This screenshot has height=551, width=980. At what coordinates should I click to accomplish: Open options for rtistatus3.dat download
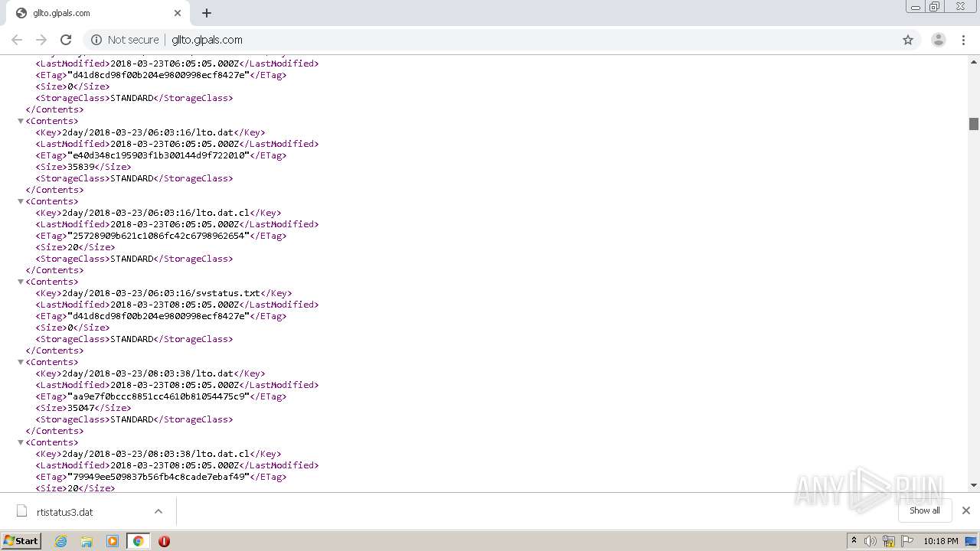pyautogui.click(x=158, y=511)
